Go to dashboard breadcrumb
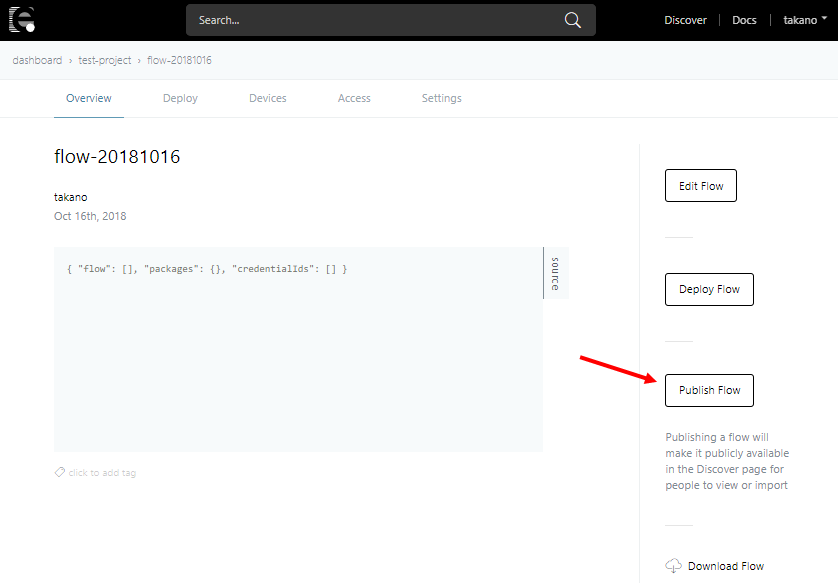 click(x=37, y=60)
